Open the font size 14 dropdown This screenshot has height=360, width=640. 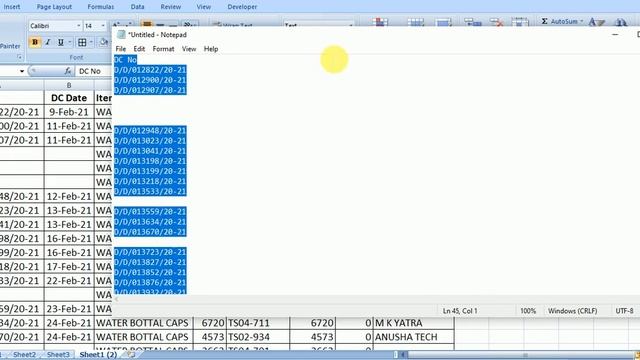pos(103,26)
